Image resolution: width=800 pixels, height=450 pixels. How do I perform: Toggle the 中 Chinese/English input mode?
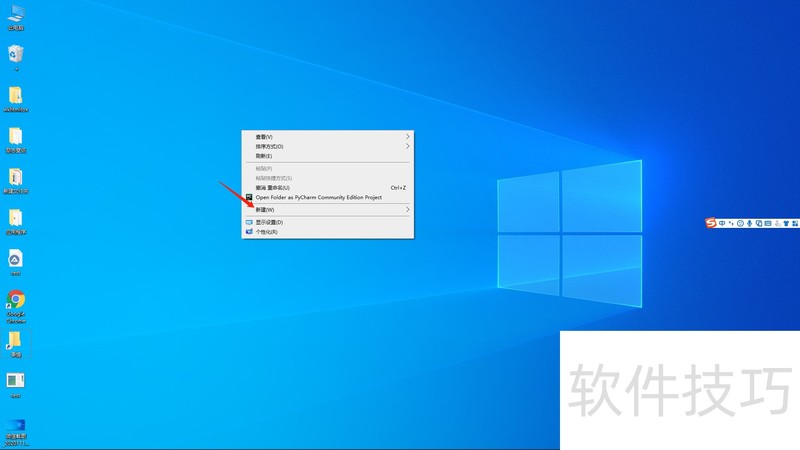[724, 222]
